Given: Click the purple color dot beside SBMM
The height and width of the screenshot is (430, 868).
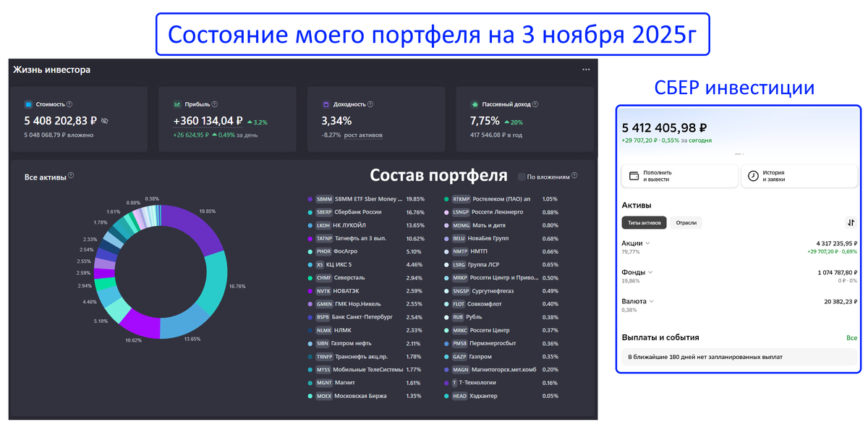Looking at the screenshot, I should pyautogui.click(x=310, y=199).
